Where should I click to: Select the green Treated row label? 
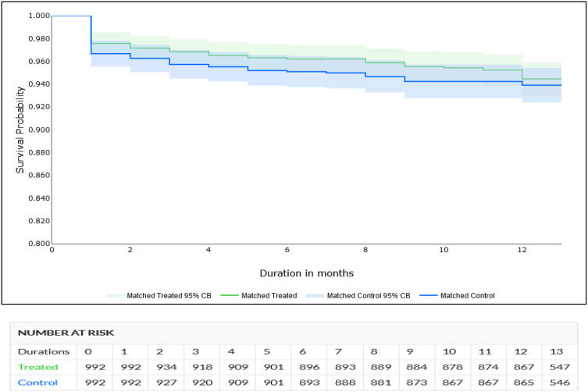pyautogui.click(x=36, y=366)
